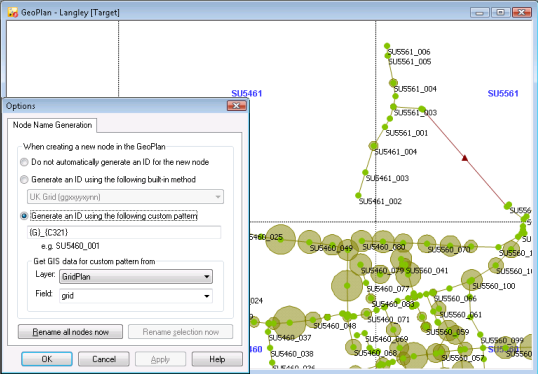Click the SU5460_080 node label
This screenshot has height=374, width=538.
(384, 247)
